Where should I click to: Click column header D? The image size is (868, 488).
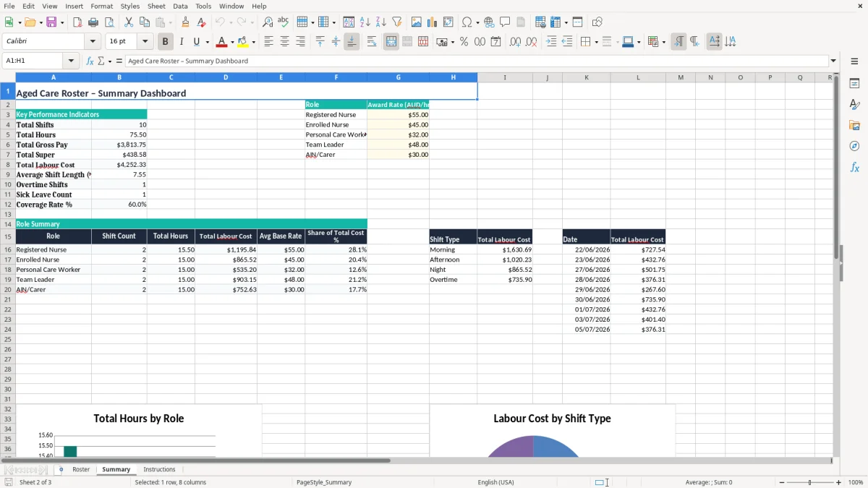click(226, 77)
